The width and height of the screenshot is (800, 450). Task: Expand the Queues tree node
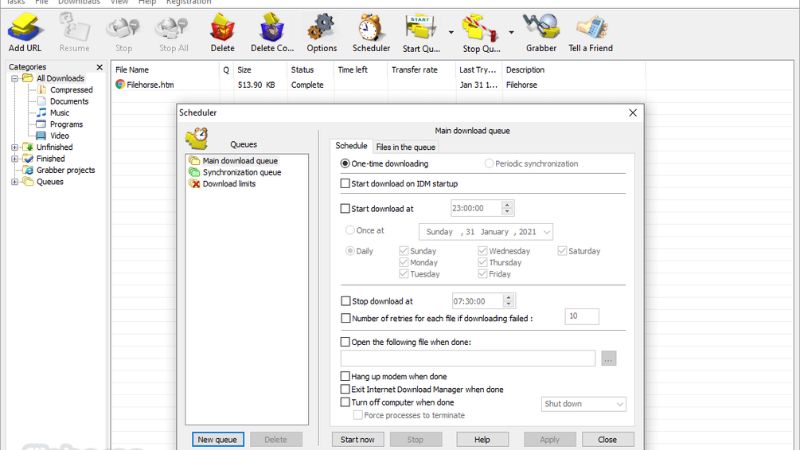pos(15,182)
